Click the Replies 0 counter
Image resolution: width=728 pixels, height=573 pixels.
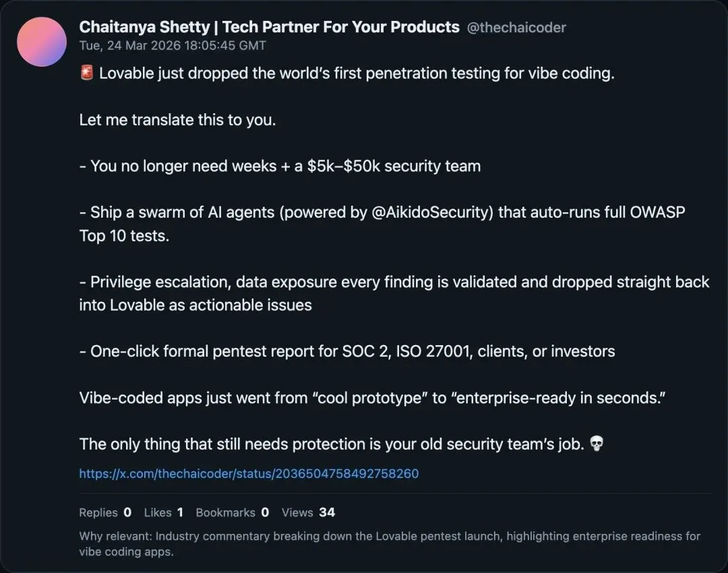105,512
